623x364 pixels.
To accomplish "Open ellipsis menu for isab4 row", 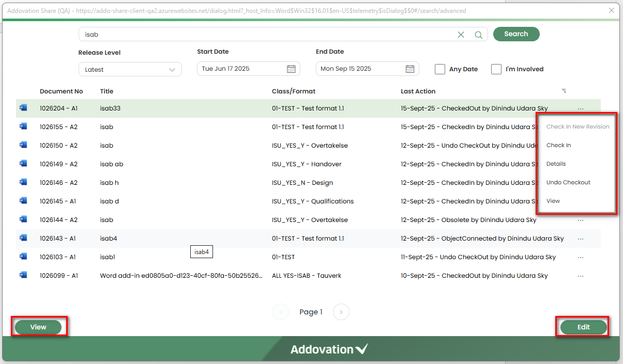I will coord(581,239).
